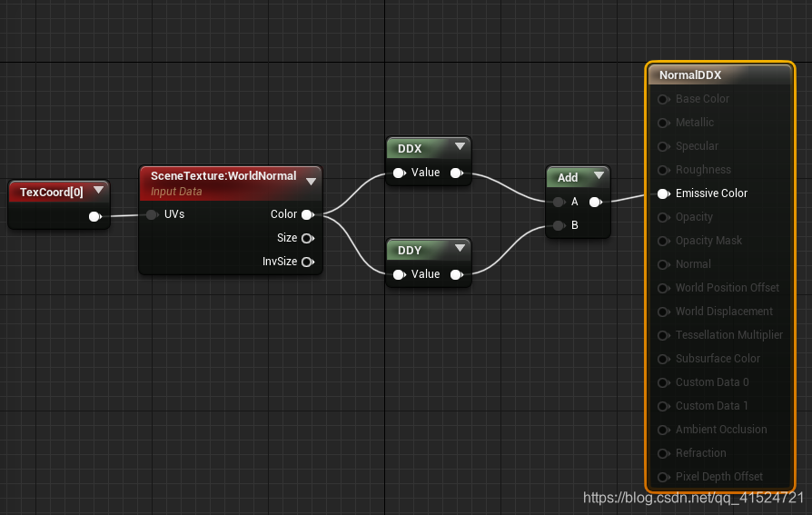This screenshot has height=515, width=812.
Task: Click the Add node A input pin
Action: point(559,202)
